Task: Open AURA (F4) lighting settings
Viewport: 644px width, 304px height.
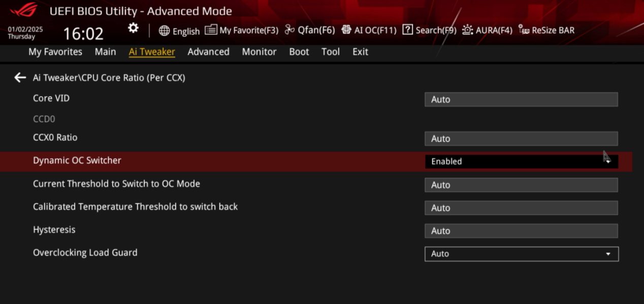Action: pyautogui.click(x=487, y=31)
